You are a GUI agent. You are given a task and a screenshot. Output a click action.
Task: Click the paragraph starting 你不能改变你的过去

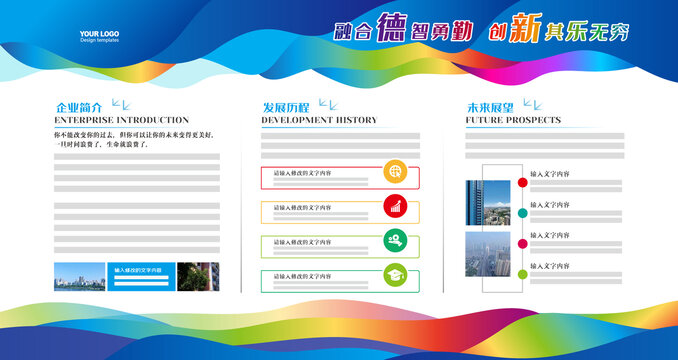[134, 140]
